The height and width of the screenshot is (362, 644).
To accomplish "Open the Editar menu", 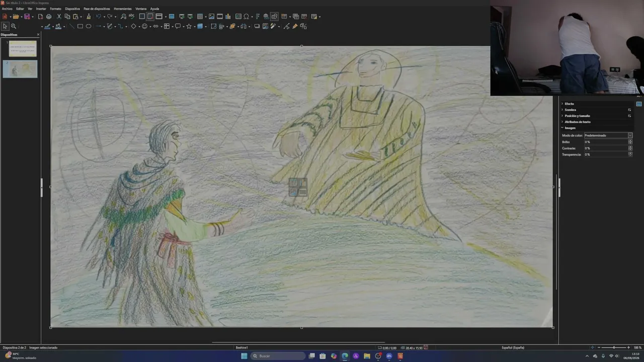I will pos(20,9).
